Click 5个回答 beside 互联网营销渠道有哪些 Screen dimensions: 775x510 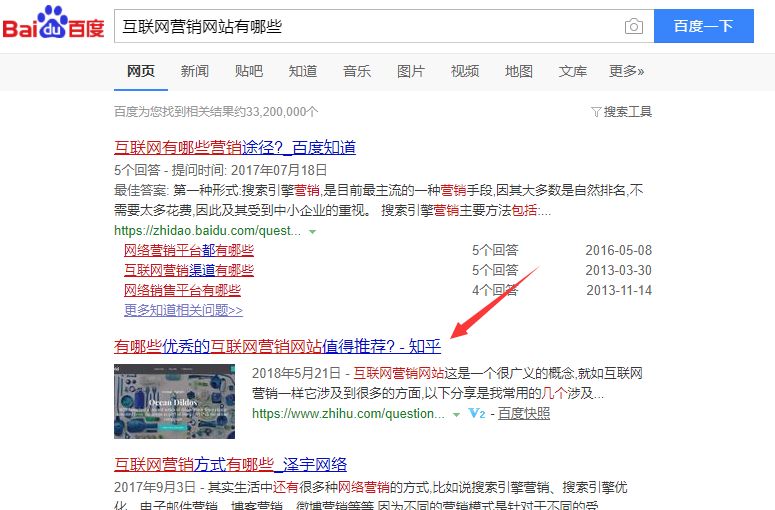point(495,270)
